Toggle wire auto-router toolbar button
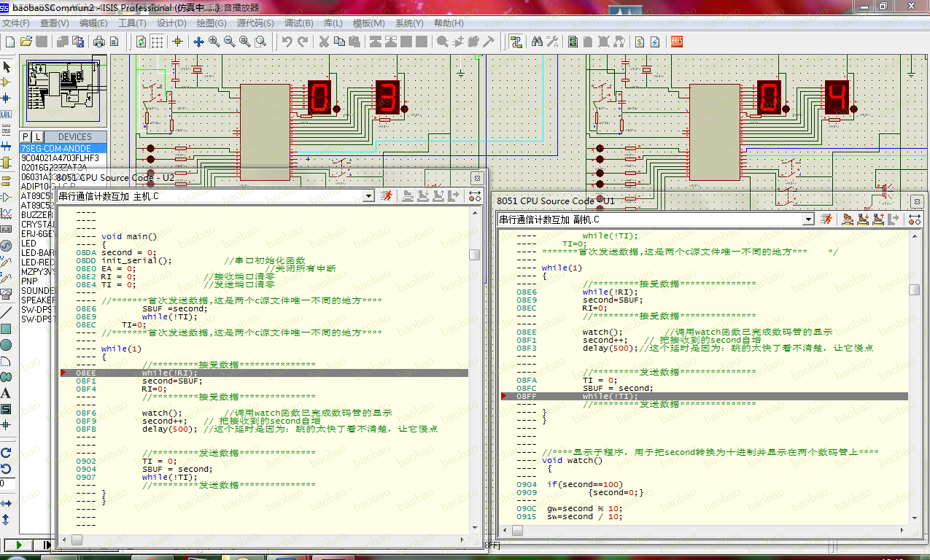The width and height of the screenshot is (930, 560). point(516,42)
